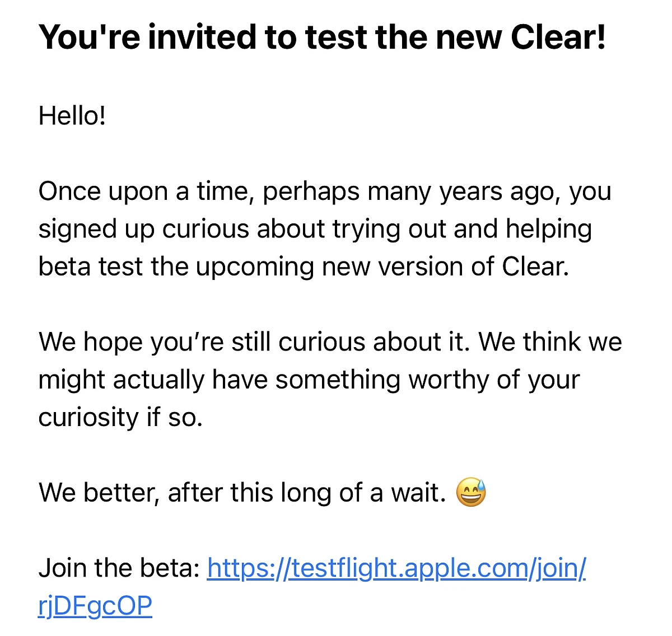This screenshot has height=636, width=672.
Task: Click 'worthy of your' text
Action: [494, 380]
